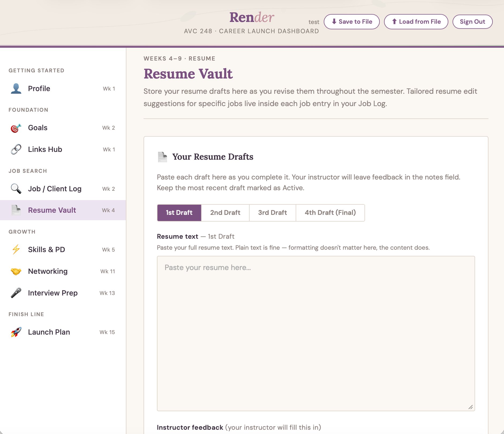Image resolution: width=504 pixels, height=434 pixels.
Task: Switch to the 2nd Draft tab
Action: [225, 213]
